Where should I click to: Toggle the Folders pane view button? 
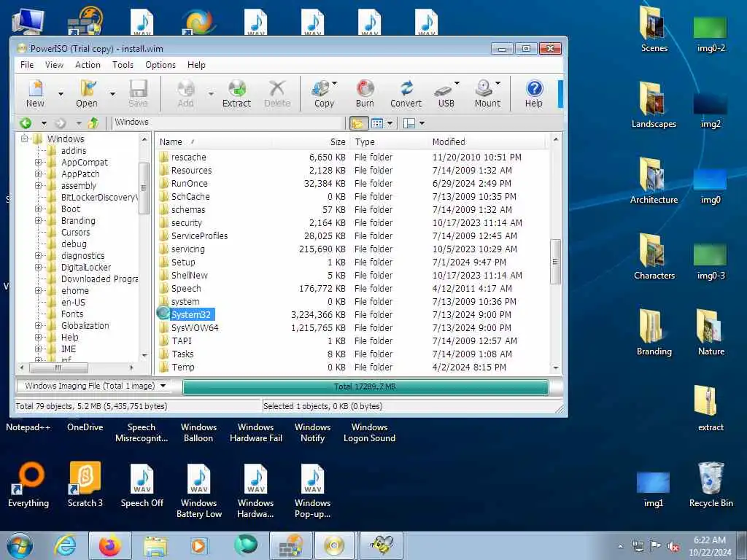358,124
